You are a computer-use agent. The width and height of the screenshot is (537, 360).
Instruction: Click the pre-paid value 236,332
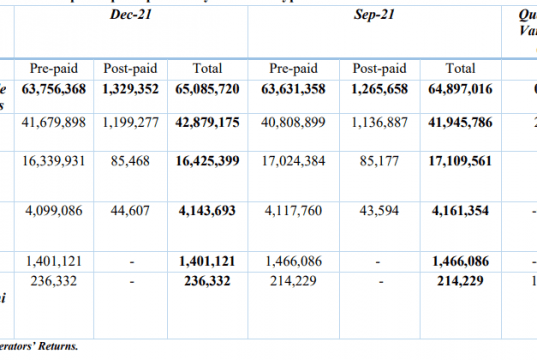pyautogui.click(x=54, y=281)
